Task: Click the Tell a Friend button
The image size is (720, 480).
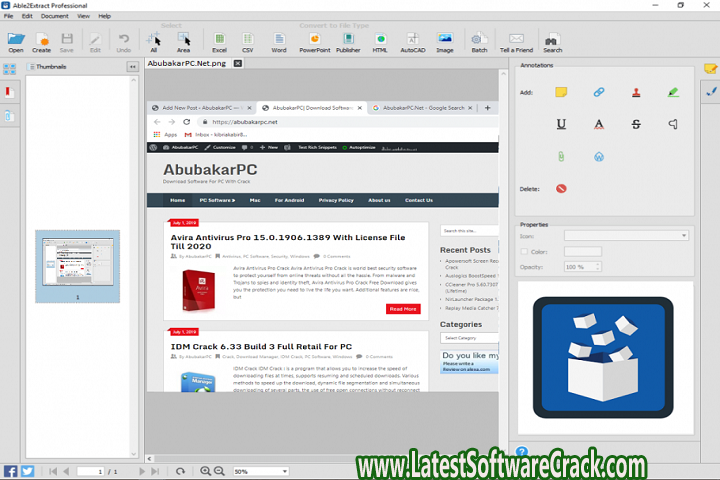Action: pyautogui.click(x=516, y=41)
